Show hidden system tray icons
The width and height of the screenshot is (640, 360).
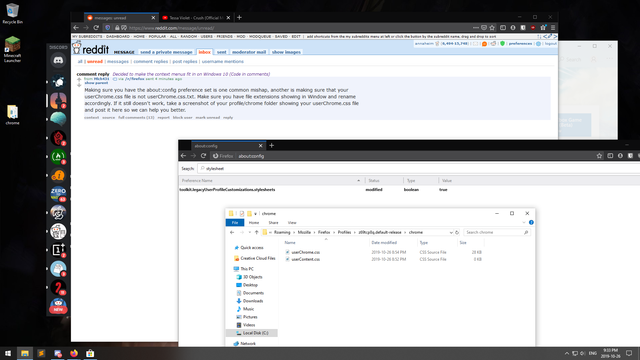(567, 353)
